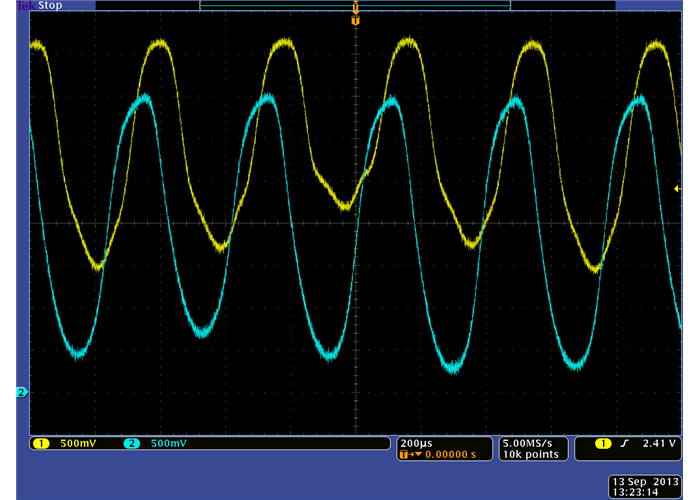Click the Stop acquisition status
Viewport: 700px width, 500px height.
[50, 6]
